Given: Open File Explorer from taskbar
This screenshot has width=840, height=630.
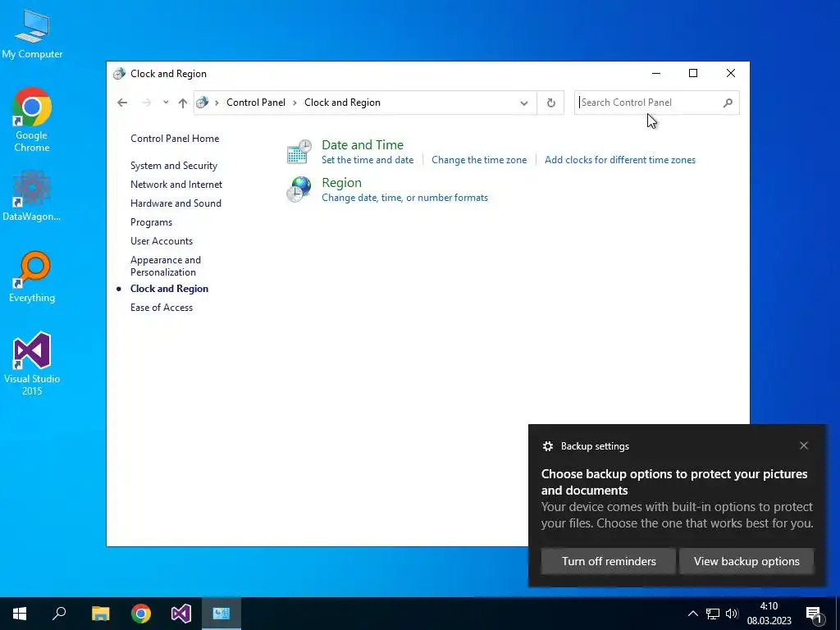Looking at the screenshot, I should pos(100,614).
